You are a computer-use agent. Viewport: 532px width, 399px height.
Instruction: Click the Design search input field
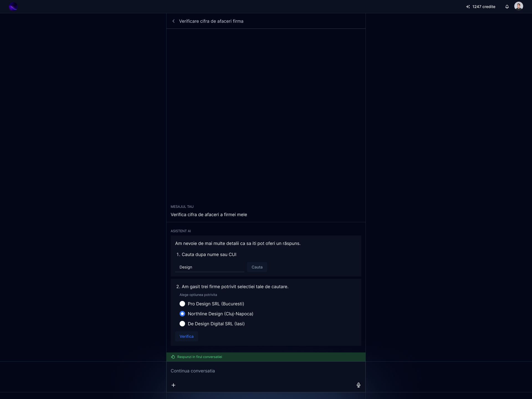coord(209,267)
